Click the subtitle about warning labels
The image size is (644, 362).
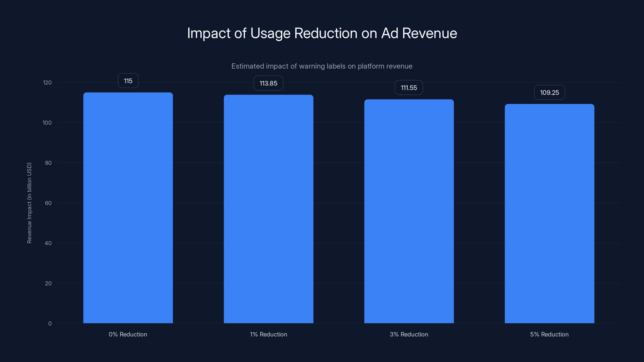322,66
